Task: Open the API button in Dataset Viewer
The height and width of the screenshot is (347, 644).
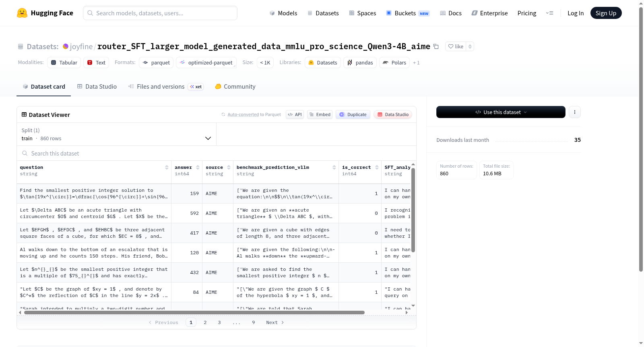Action: (x=295, y=114)
